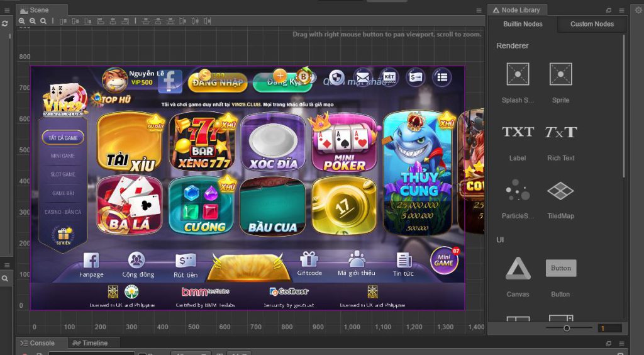Click the Splash Sprite node icon
This screenshot has width=644, height=355.
(518, 74)
